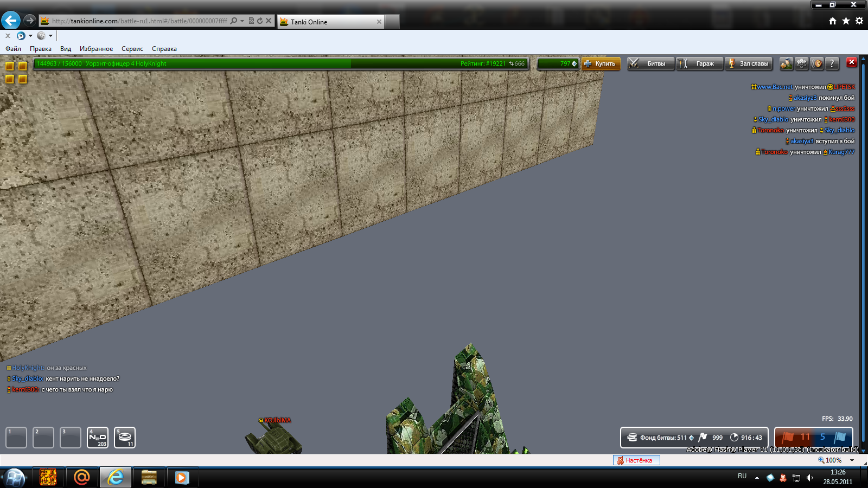Click player name Toronoko in last kill feed line
The width and height of the screenshot is (868, 488).
click(774, 152)
